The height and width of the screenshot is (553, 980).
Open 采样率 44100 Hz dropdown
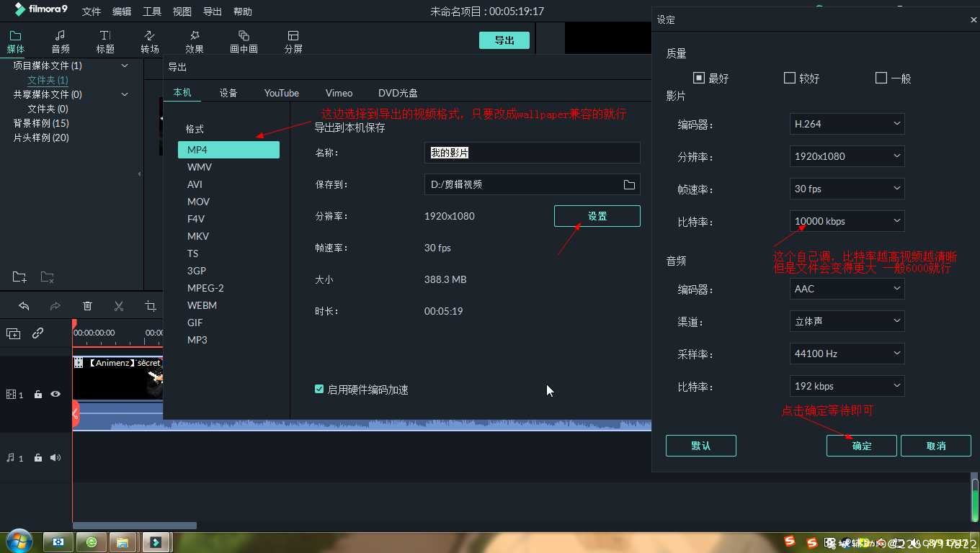[x=847, y=354]
